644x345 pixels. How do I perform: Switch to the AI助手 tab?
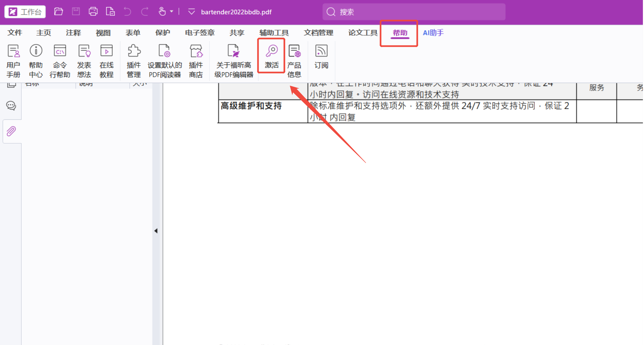click(x=433, y=33)
